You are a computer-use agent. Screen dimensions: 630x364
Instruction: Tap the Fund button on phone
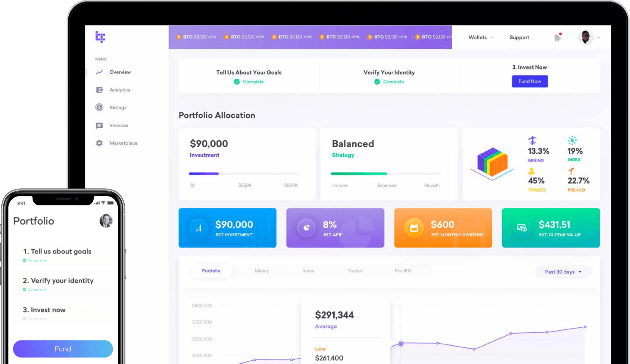pos(63,349)
